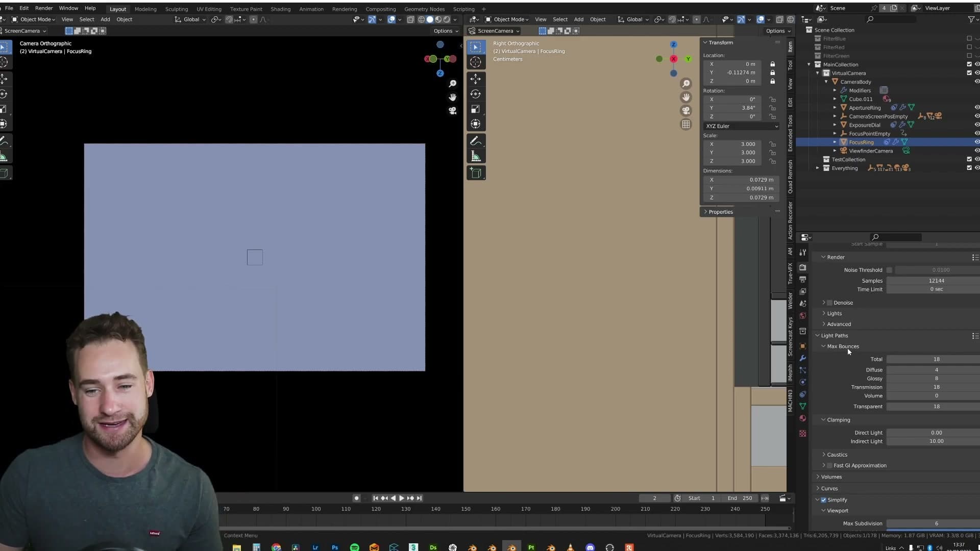
Task: Select the Add Cube tool in right viewport
Action: [x=476, y=173]
